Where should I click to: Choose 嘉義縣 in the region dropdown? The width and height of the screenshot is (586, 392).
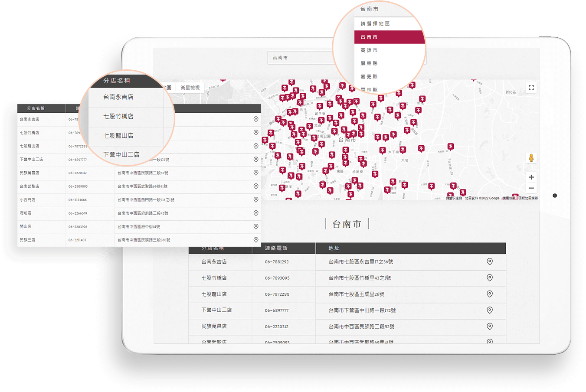click(x=369, y=77)
